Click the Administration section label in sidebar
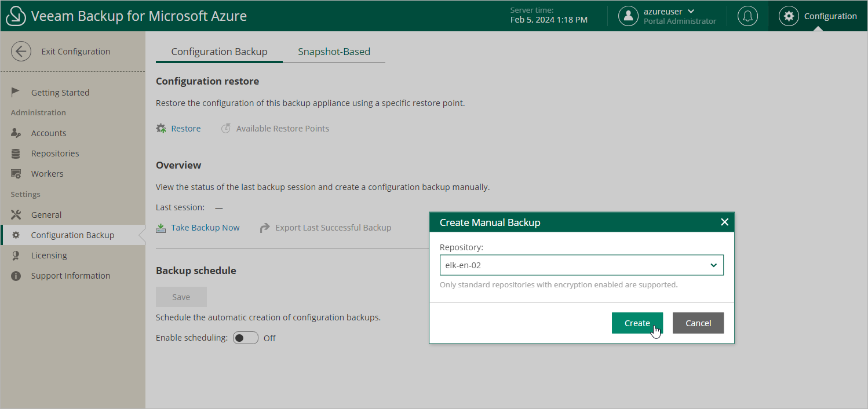This screenshot has width=868, height=409. pos(38,113)
